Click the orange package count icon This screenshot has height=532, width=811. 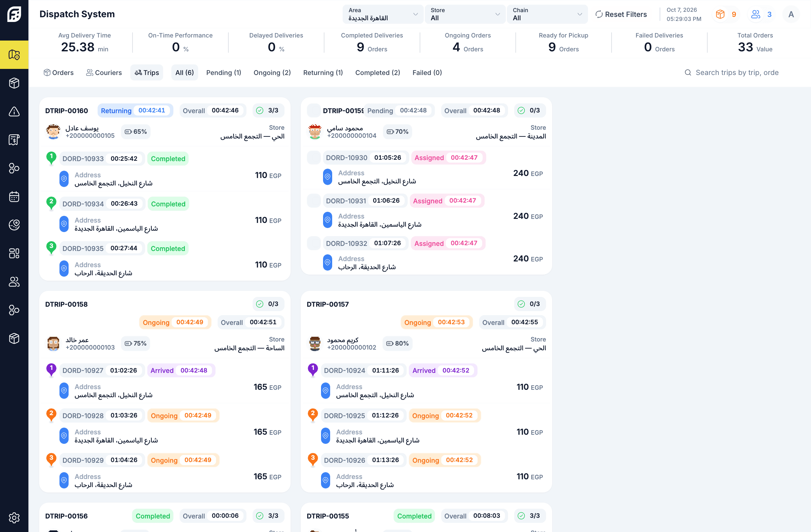(x=720, y=14)
